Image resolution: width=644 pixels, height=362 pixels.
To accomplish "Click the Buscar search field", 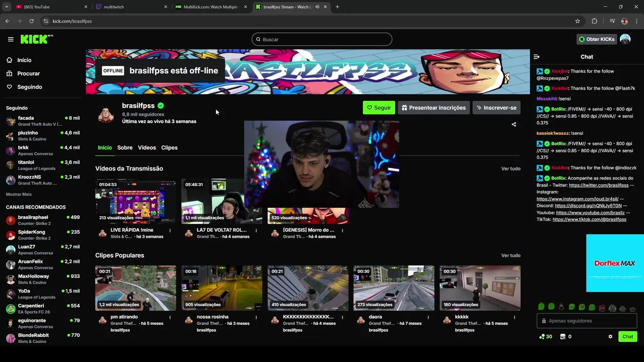I will 322,39.
